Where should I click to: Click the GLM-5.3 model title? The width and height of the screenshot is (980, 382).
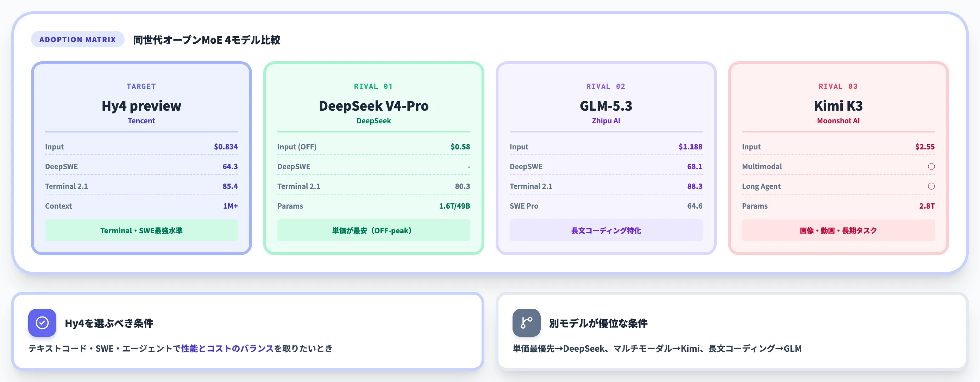[606, 105]
